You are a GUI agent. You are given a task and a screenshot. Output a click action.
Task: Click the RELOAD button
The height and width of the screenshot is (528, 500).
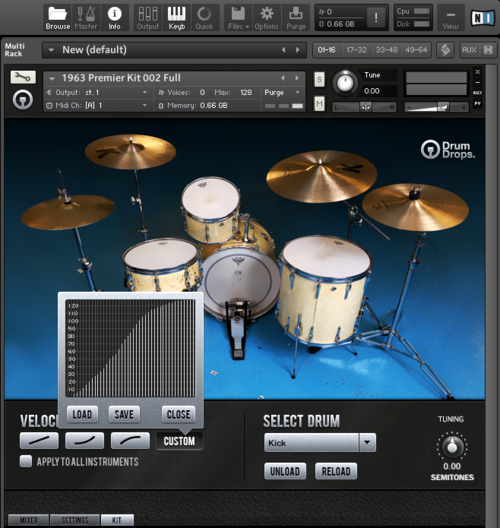point(336,471)
